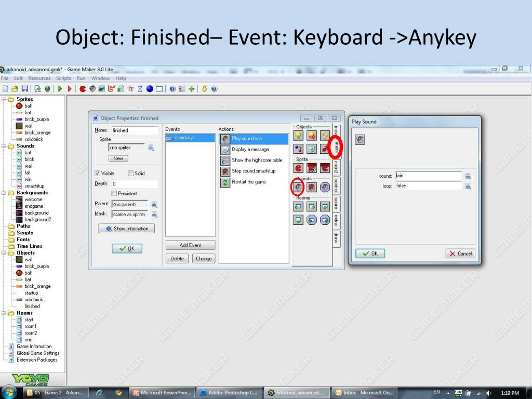Pick Change Instance action icon in Objects
The height and width of the screenshot is (399, 532).
(x=312, y=136)
